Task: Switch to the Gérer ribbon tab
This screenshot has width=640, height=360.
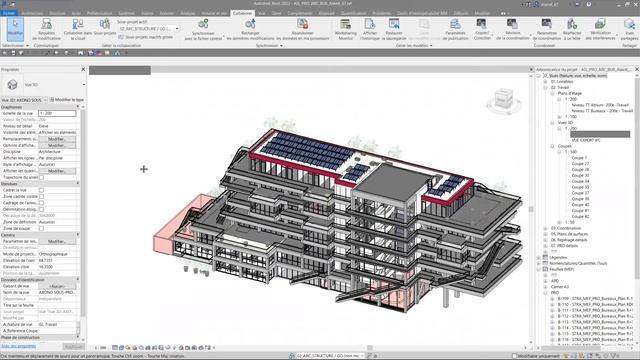Action: pos(276,13)
